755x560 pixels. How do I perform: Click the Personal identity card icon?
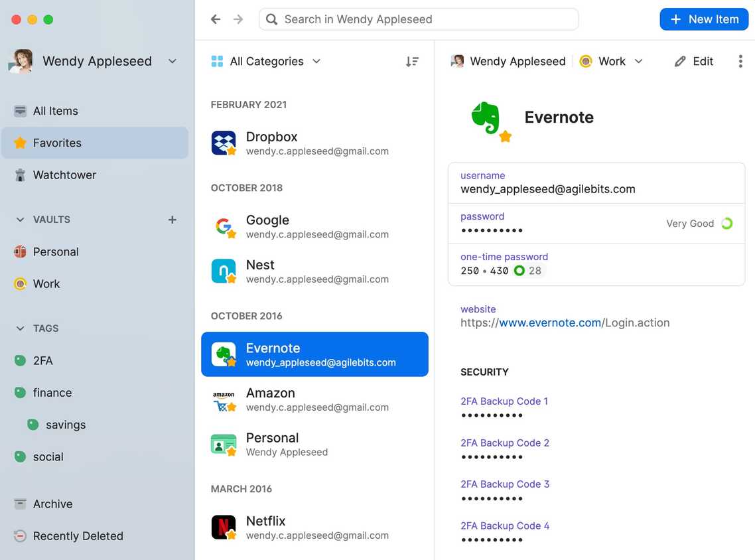coord(224,445)
